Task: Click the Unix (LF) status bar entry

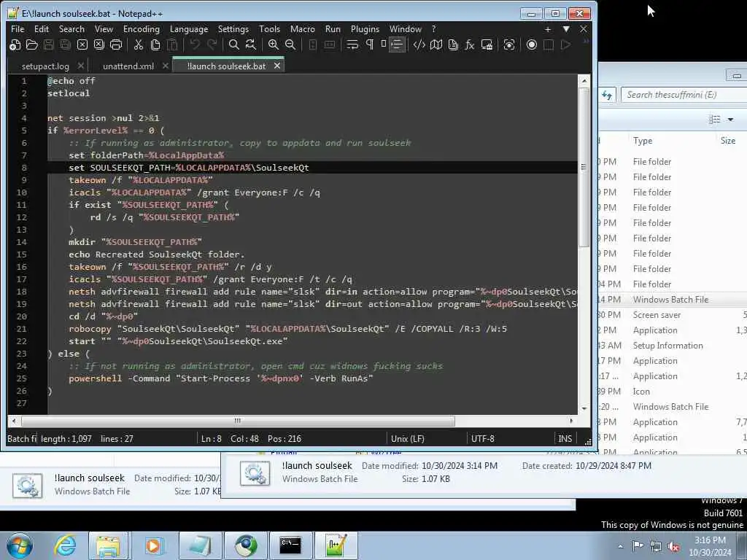Action: click(408, 438)
